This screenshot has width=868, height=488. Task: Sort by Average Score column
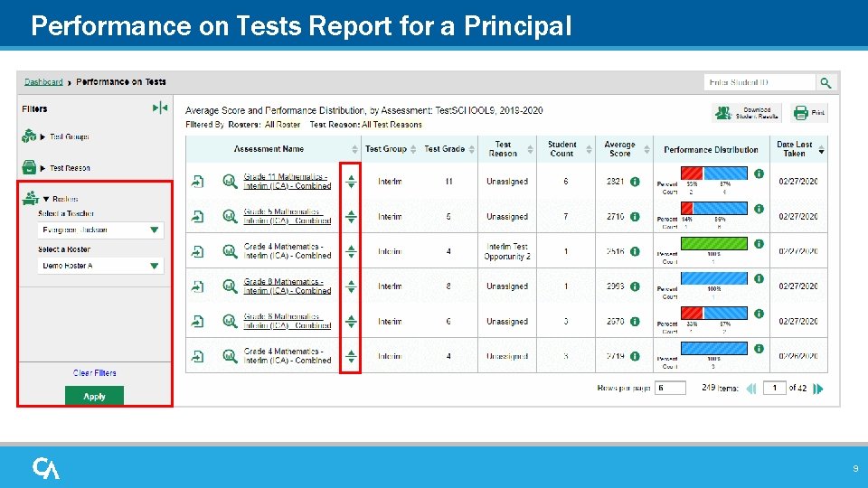(646, 149)
